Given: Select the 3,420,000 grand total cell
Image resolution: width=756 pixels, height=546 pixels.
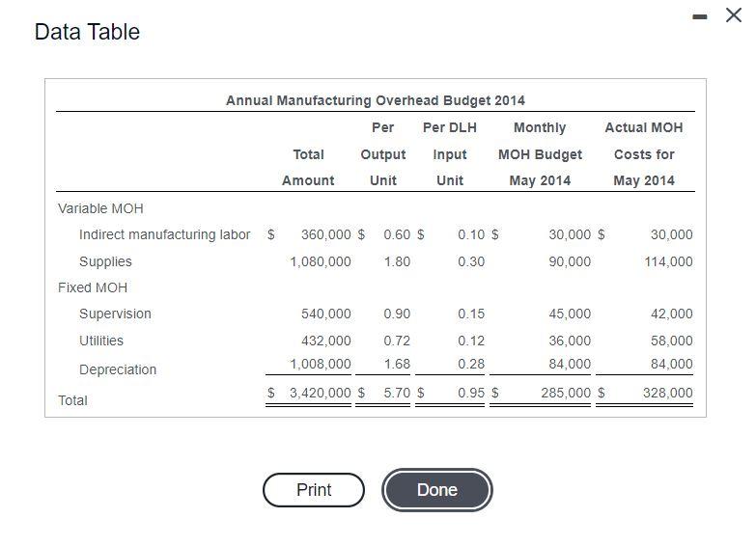Looking at the screenshot, I should click(x=321, y=393).
